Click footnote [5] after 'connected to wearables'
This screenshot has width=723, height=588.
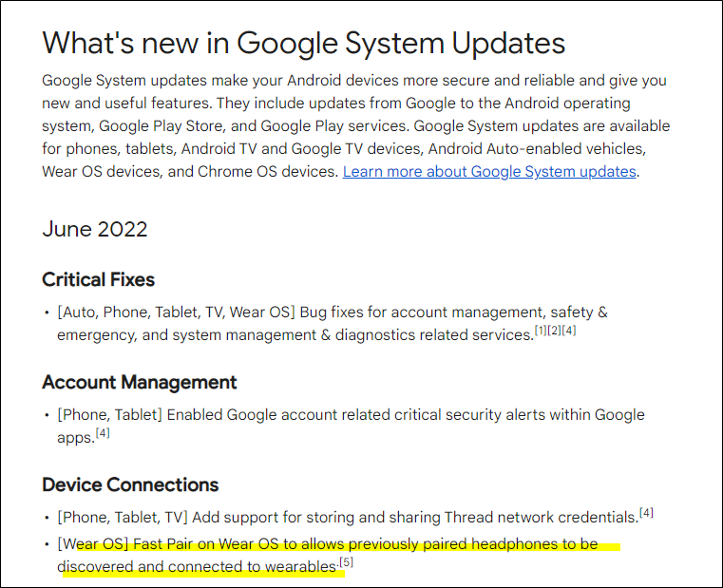click(x=346, y=562)
